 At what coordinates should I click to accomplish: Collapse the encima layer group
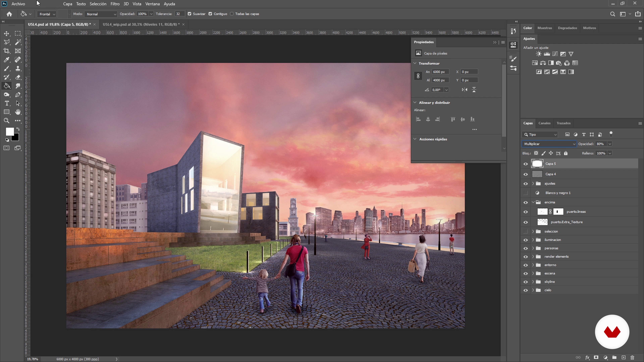(x=533, y=202)
